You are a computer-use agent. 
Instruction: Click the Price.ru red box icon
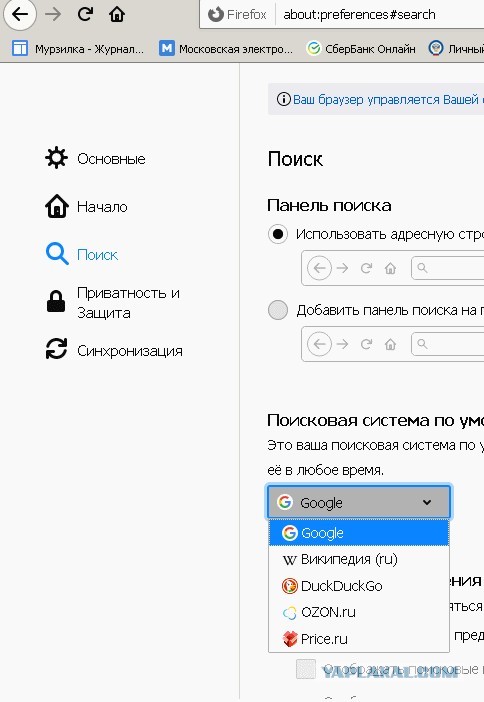coord(290,639)
